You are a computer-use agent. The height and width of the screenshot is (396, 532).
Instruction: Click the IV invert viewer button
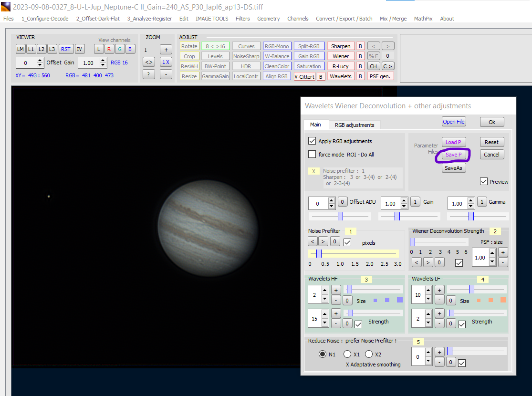coord(79,49)
